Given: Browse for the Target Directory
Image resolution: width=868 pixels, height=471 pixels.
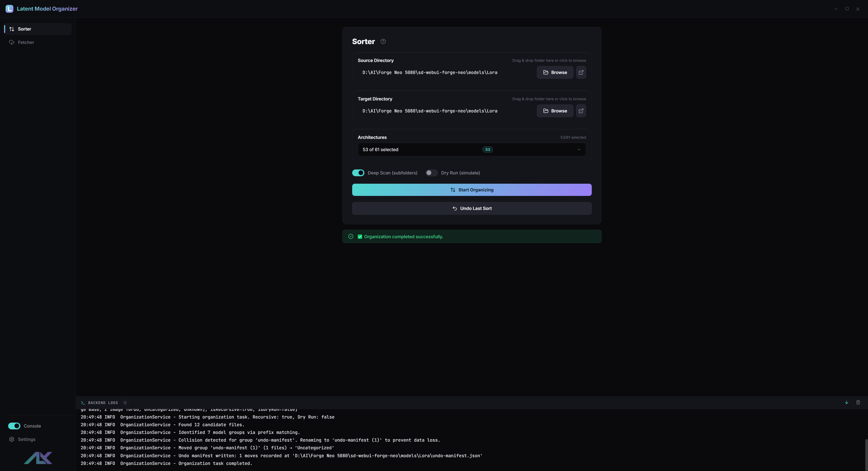Looking at the screenshot, I should [555, 111].
